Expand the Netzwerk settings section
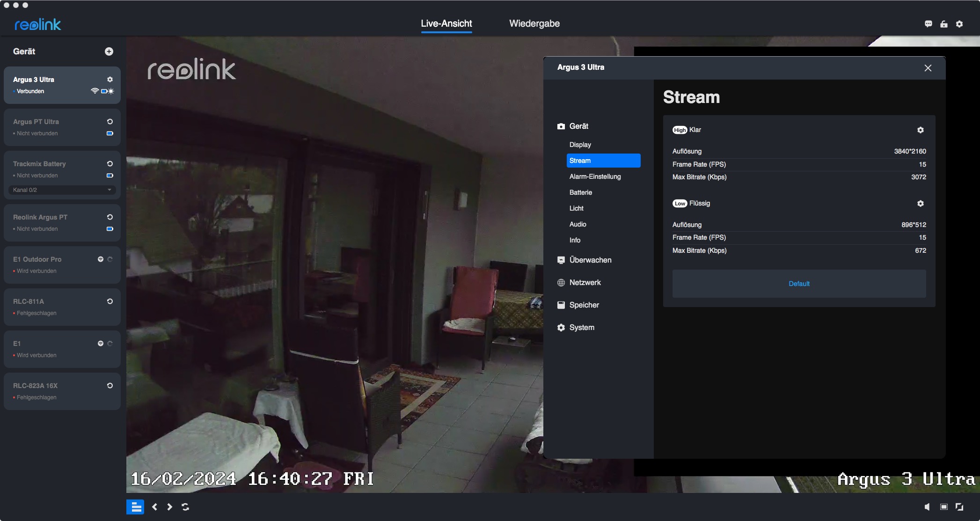980x521 pixels. point(585,283)
